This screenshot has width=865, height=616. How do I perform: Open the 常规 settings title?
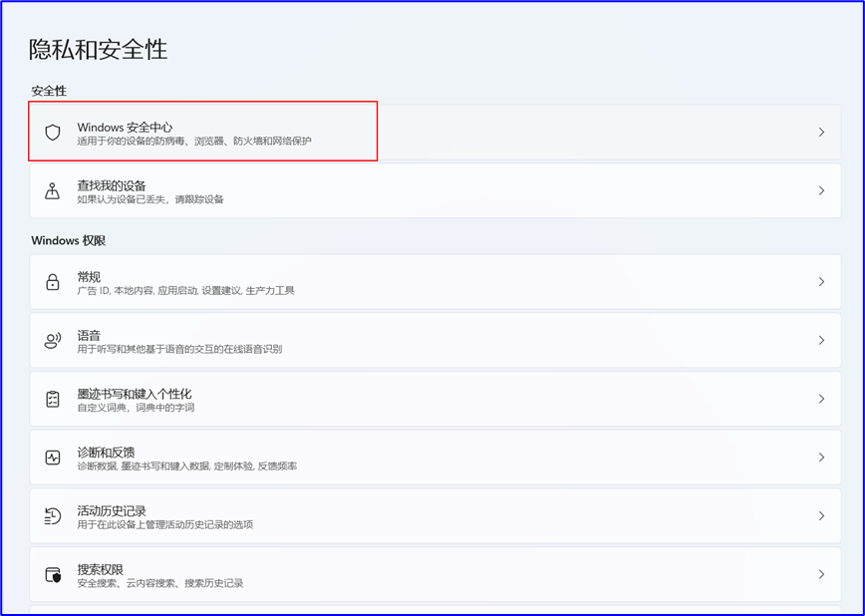[89, 277]
